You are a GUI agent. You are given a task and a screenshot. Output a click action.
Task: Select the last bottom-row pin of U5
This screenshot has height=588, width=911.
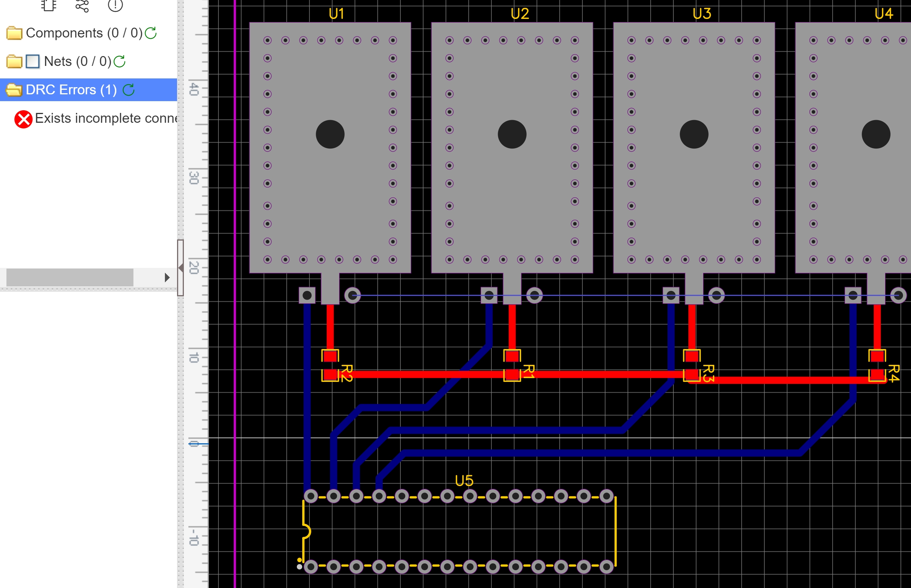[607, 567]
